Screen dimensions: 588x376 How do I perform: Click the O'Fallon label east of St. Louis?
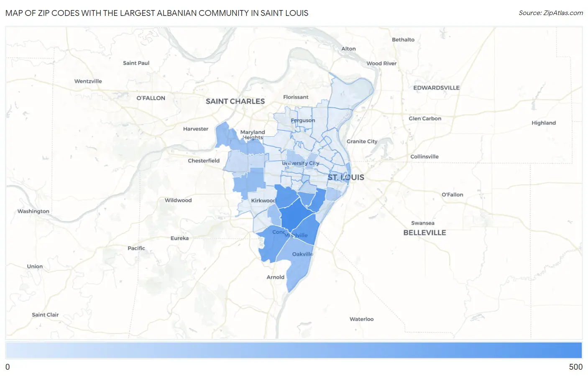(x=453, y=195)
